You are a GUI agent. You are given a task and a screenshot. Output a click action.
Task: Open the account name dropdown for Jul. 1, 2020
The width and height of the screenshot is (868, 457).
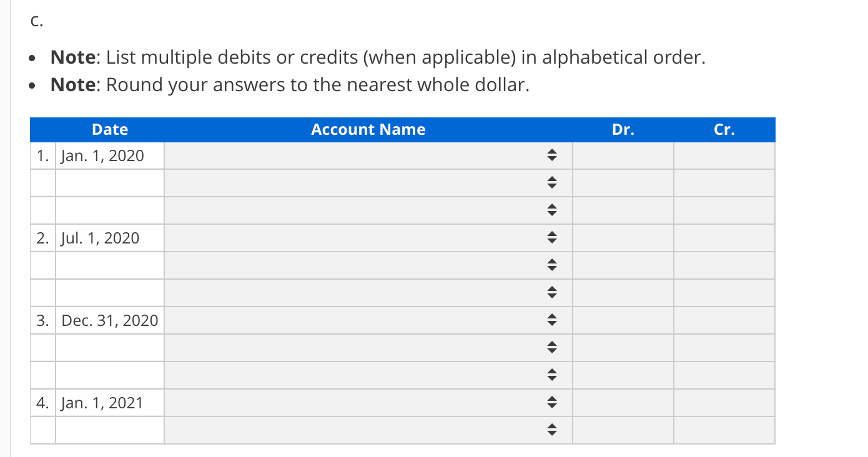(x=552, y=238)
